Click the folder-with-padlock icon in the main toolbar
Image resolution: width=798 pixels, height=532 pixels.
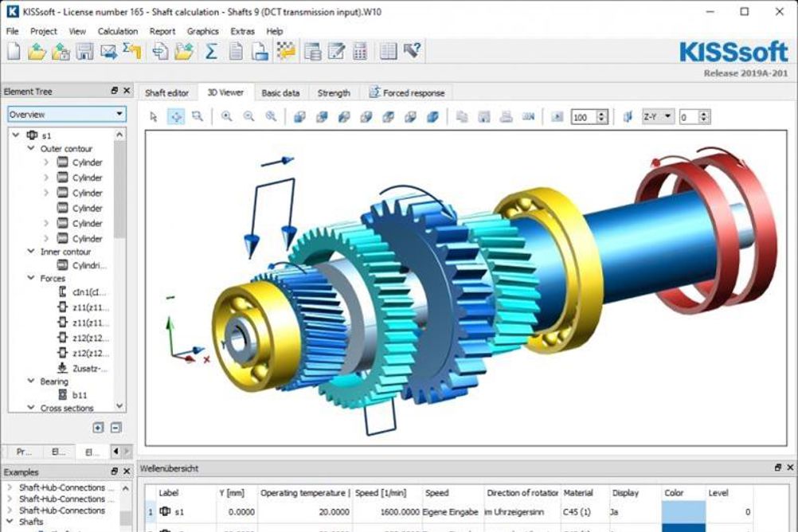61,51
